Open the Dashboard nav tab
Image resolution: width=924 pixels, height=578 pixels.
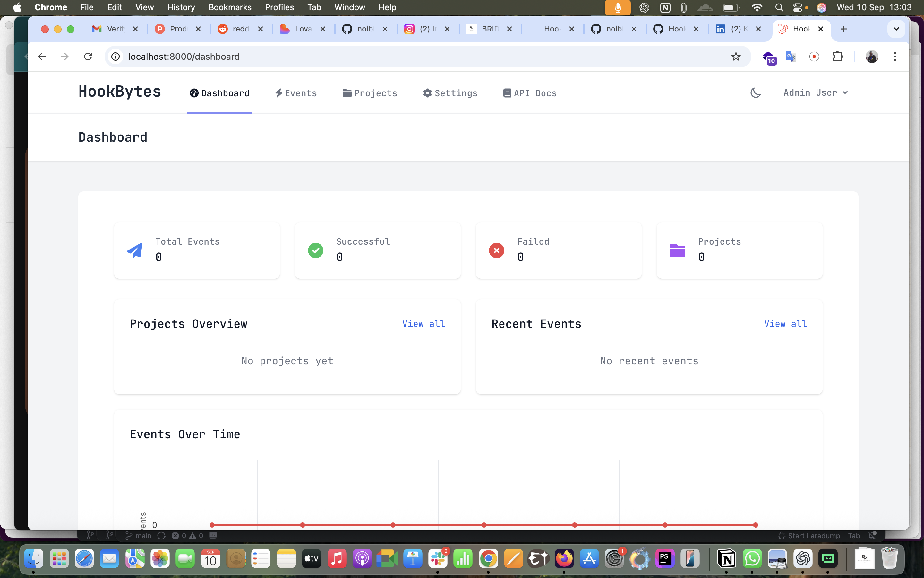pyautogui.click(x=219, y=93)
